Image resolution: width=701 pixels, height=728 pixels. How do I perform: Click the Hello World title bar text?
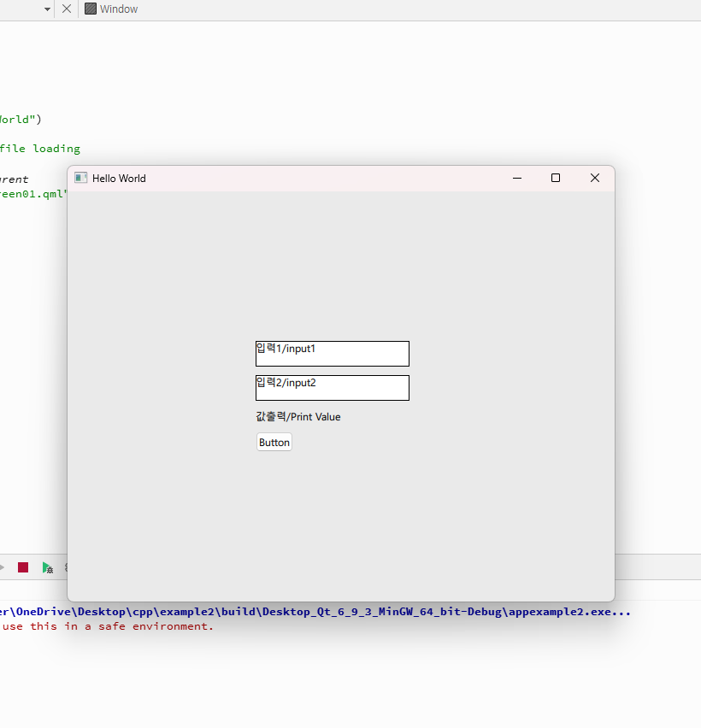coord(119,179)
